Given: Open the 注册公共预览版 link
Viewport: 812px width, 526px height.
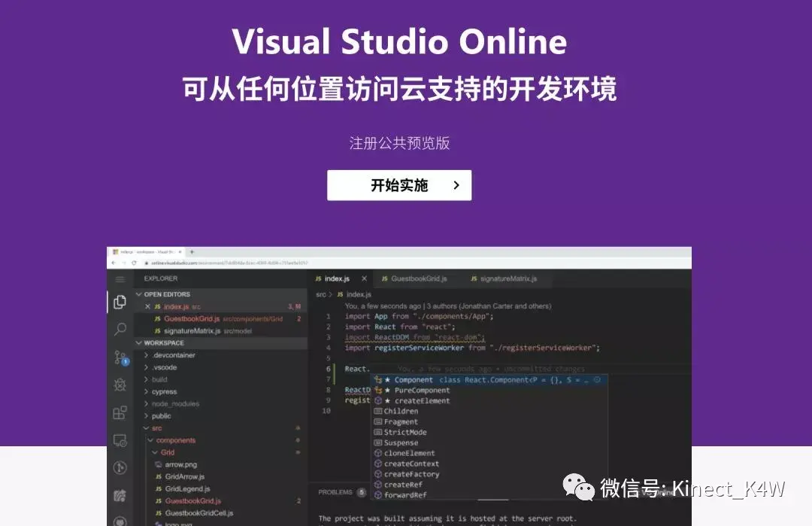Looking at the screenshot, I should click(399, 143).
